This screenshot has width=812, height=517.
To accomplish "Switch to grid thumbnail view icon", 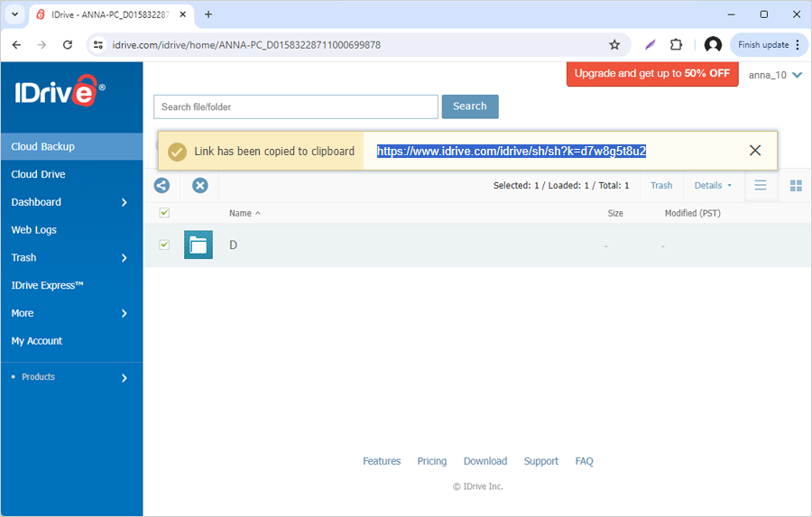I will [x=796, y=186].
